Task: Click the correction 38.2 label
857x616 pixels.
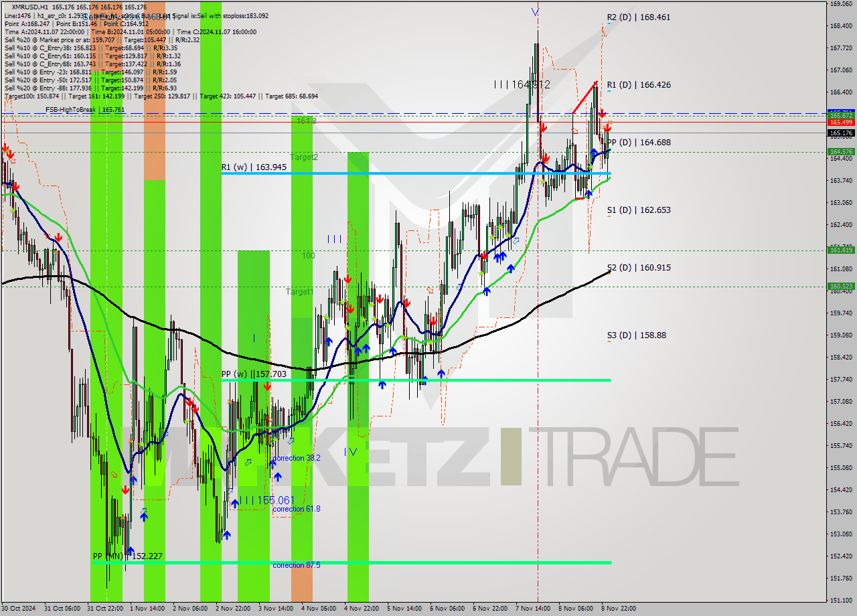Action: pos(297,458)
